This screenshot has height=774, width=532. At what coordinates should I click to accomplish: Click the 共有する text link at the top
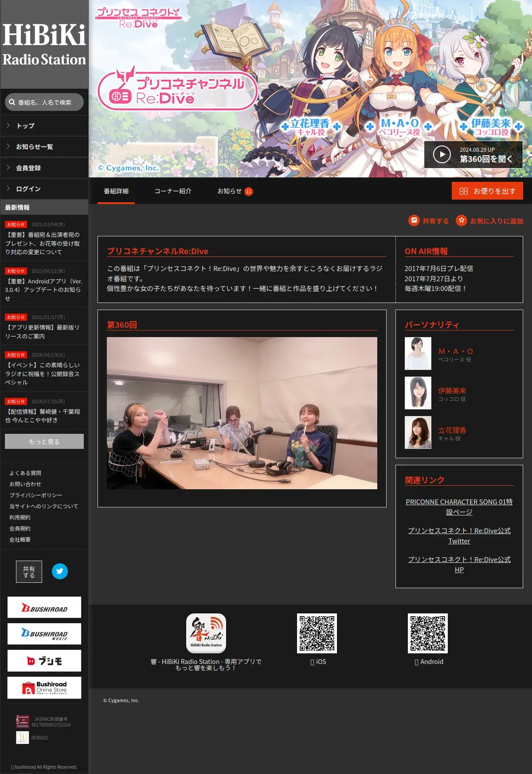tap(435, 221)
